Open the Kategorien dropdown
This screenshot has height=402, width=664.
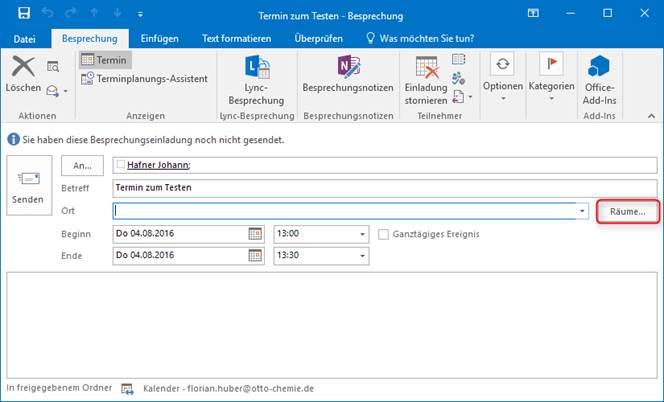551,78
